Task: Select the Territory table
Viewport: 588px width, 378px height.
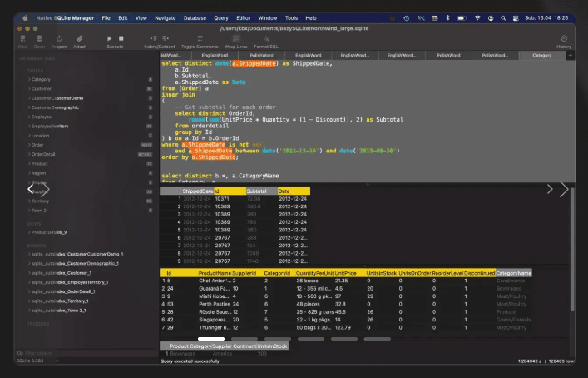Action: point(40,201)
